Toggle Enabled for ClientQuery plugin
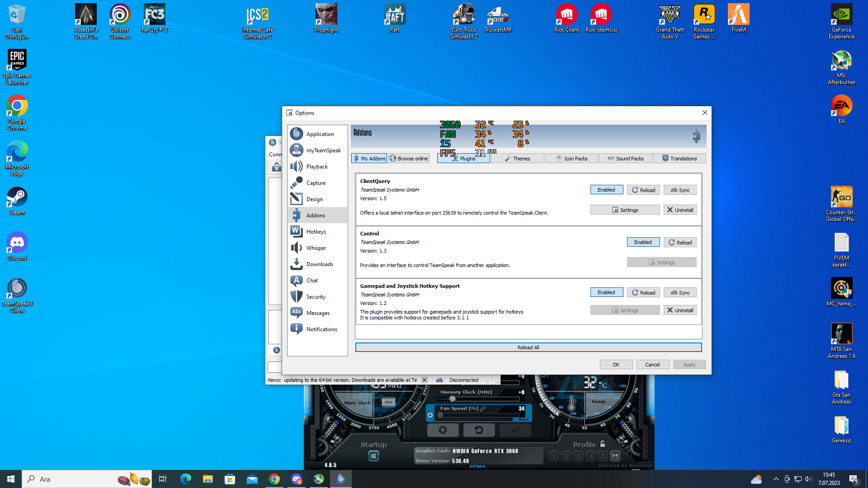Viewport: 868px width, 488px height. (x=606, y=190)
